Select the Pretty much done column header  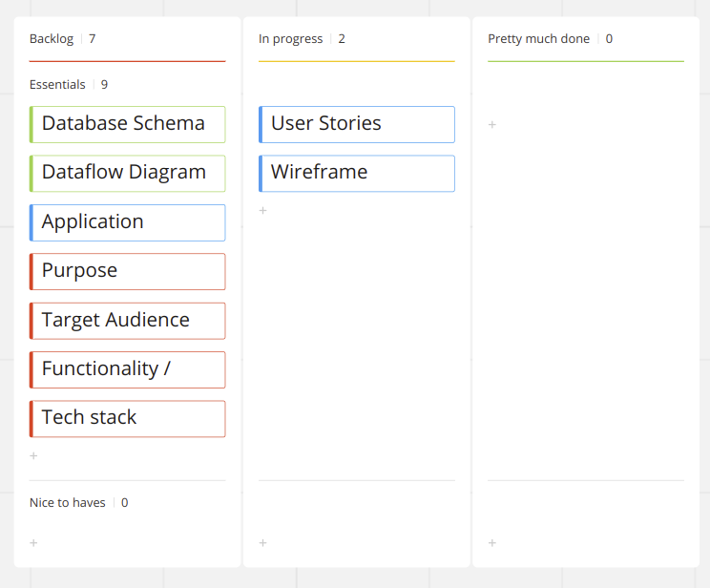(x=538, y=39)
